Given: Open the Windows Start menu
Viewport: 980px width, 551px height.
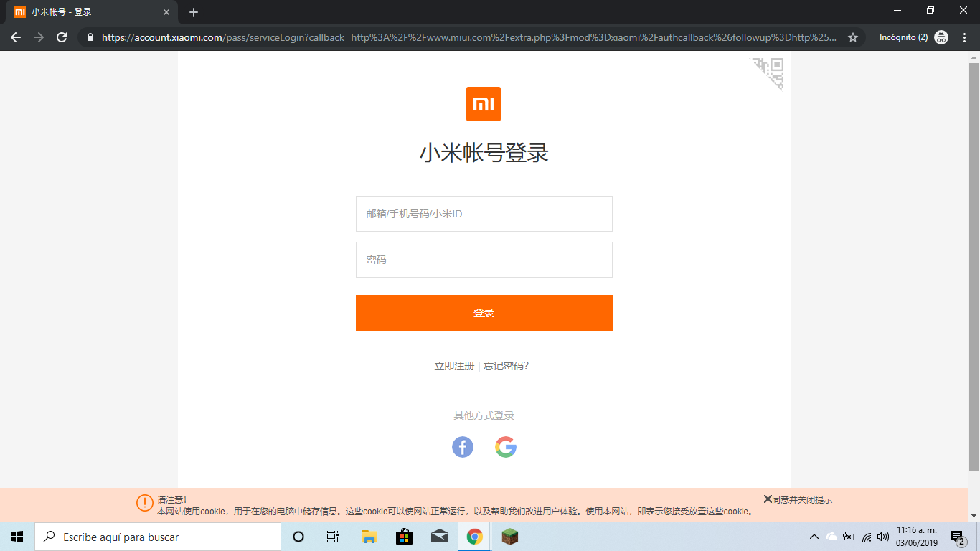Looking at the screenshot, I should [x=17, y=537].
